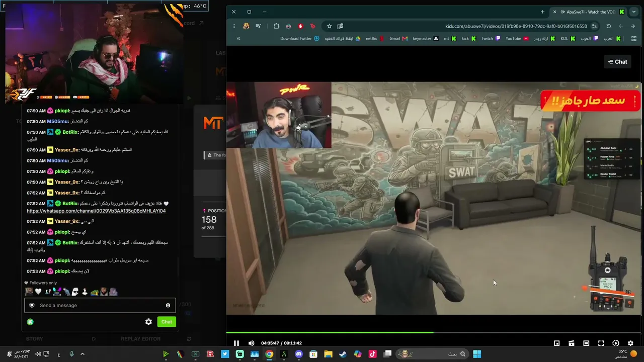Open chat settings gear beside Chat button
The height and width of the screenshot is (362, 644).
pos(148,322)
